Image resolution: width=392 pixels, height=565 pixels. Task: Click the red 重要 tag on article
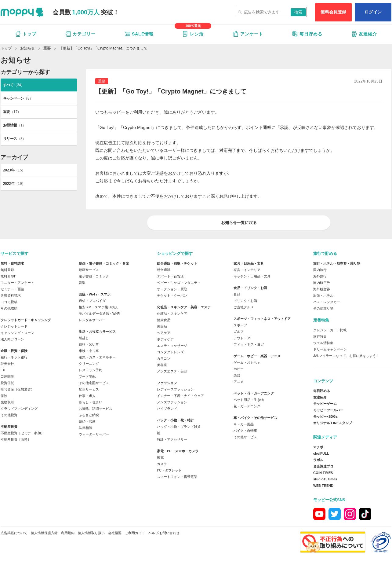[x=102, y=81]
